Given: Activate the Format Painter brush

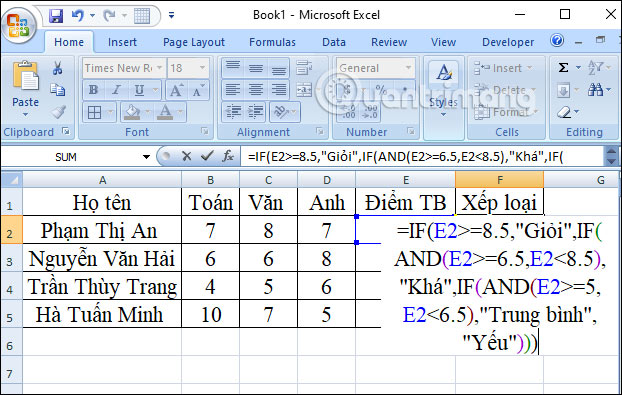Looking at the screenshot, I should click(x=58, y=112).
